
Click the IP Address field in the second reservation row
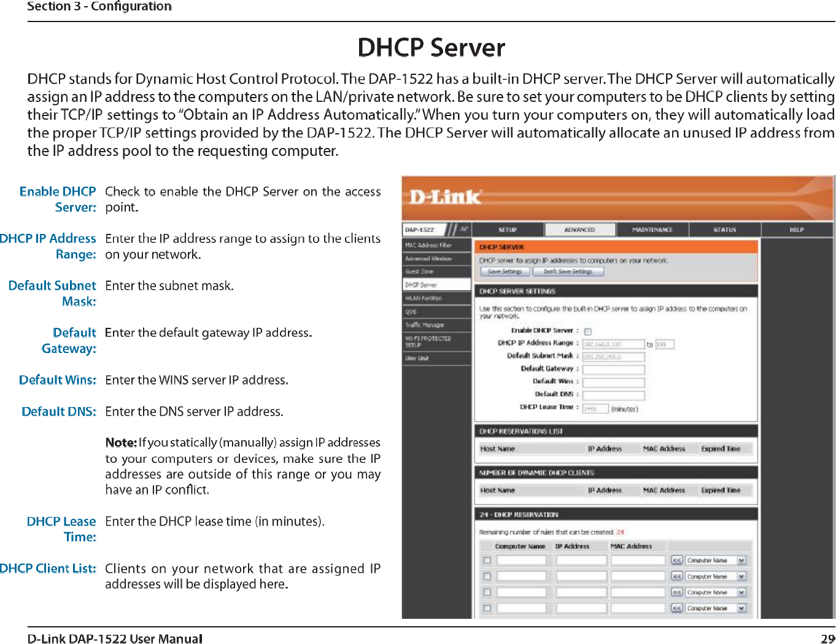pyautogui.click(x=581, y=576)
